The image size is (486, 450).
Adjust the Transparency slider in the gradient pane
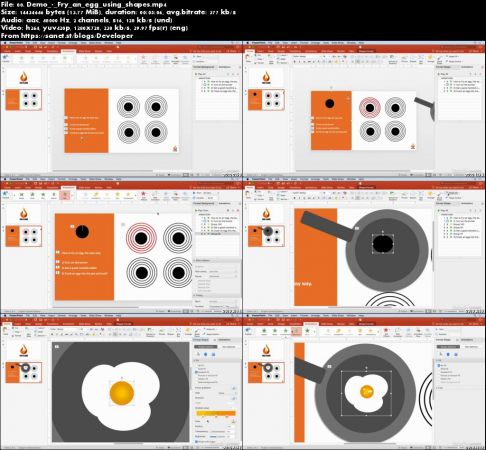pos(217,431)
